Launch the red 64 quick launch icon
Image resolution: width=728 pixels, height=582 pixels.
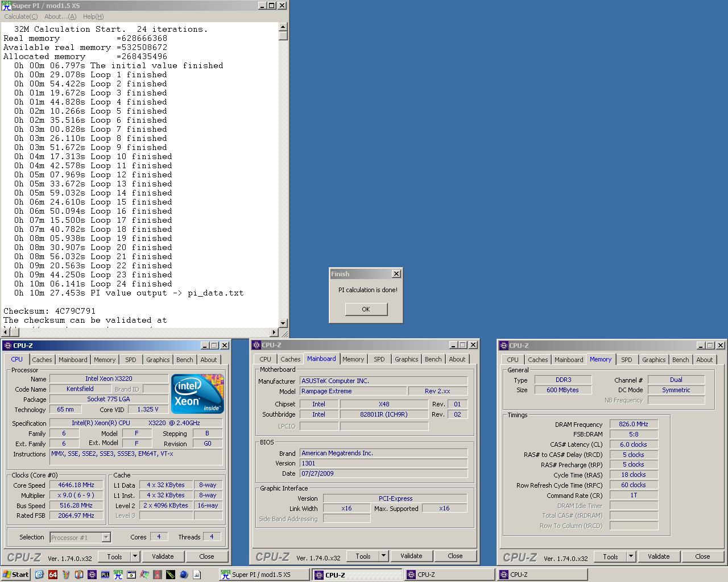[53, 575]
